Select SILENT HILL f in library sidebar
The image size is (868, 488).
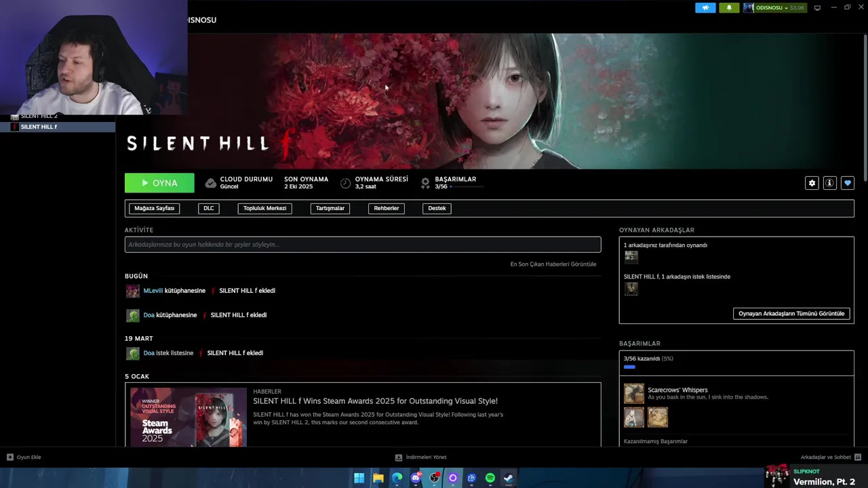click(x=58, y=127)
